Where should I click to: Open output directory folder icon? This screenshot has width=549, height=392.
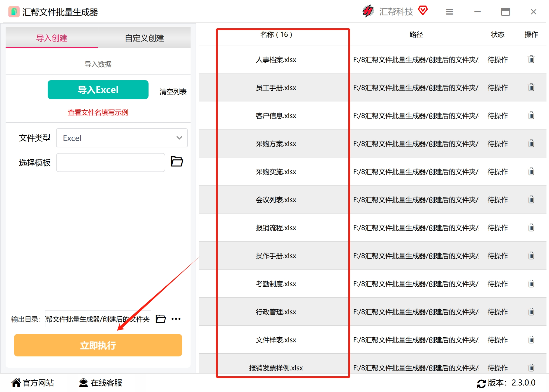161,319
